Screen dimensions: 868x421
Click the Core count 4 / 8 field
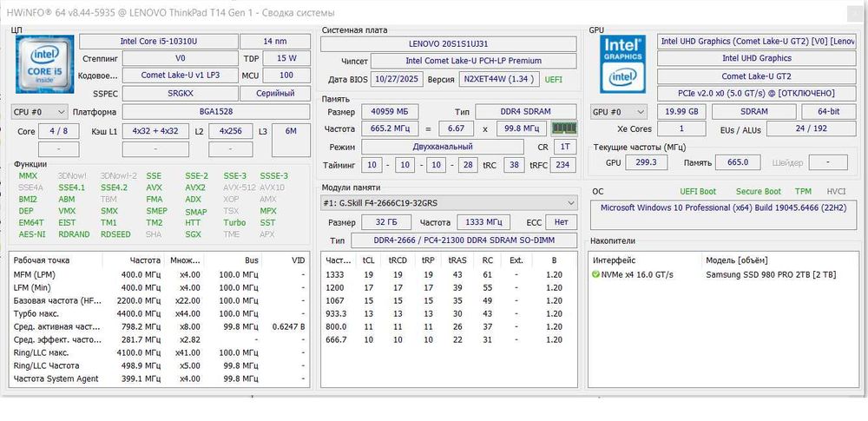click(x=59, y=132)
